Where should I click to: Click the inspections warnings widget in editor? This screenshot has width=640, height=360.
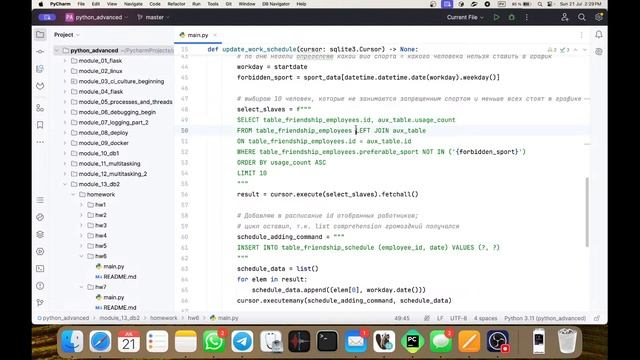[x=559, y=50]
